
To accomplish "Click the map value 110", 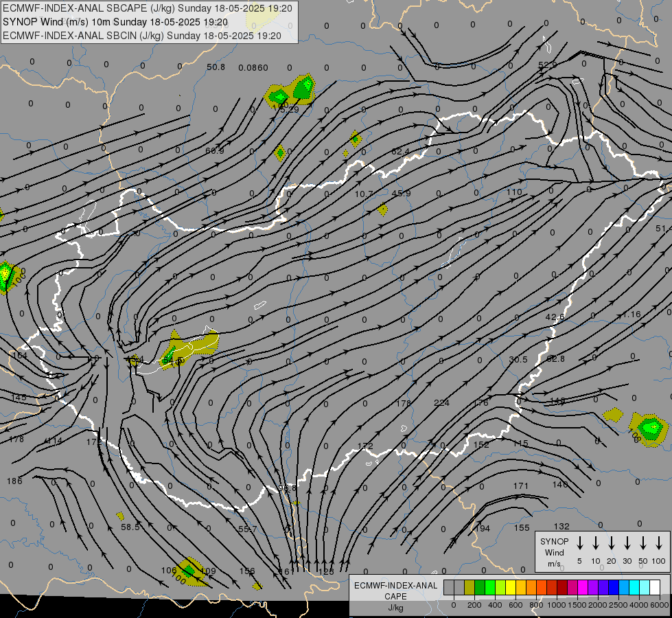I will (x=514, y=192).
